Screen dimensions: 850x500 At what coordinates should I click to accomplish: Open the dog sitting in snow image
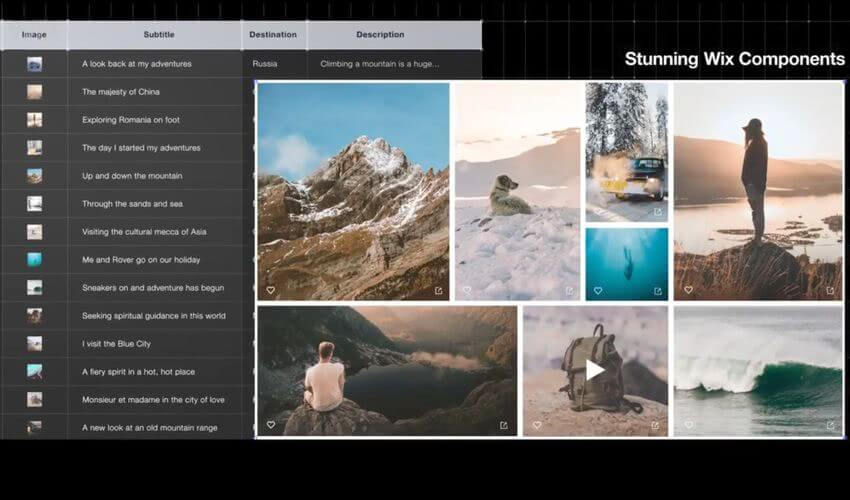tap(518, 191)
